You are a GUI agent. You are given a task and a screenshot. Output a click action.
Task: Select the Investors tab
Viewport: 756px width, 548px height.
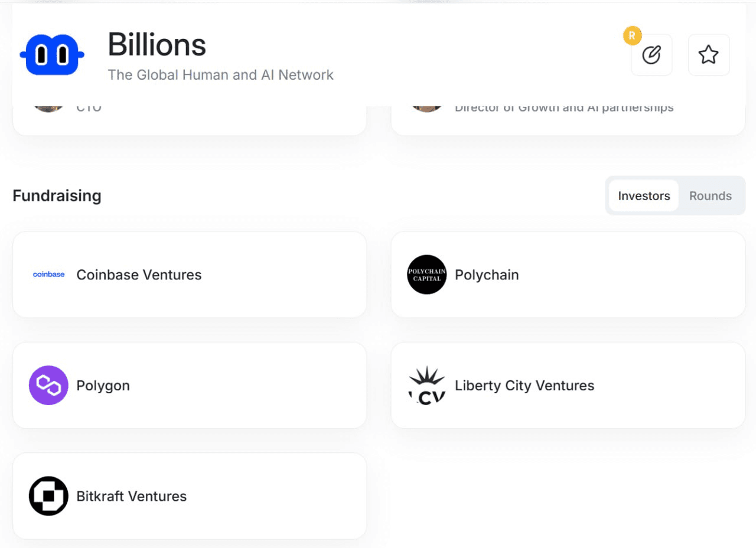pos(644,196)
